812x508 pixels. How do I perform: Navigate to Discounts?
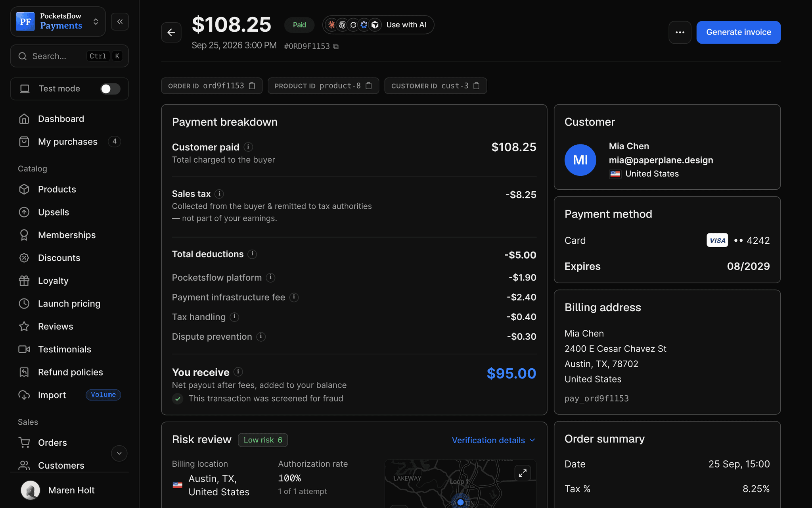pyautogui.click(x=69, y=258)
